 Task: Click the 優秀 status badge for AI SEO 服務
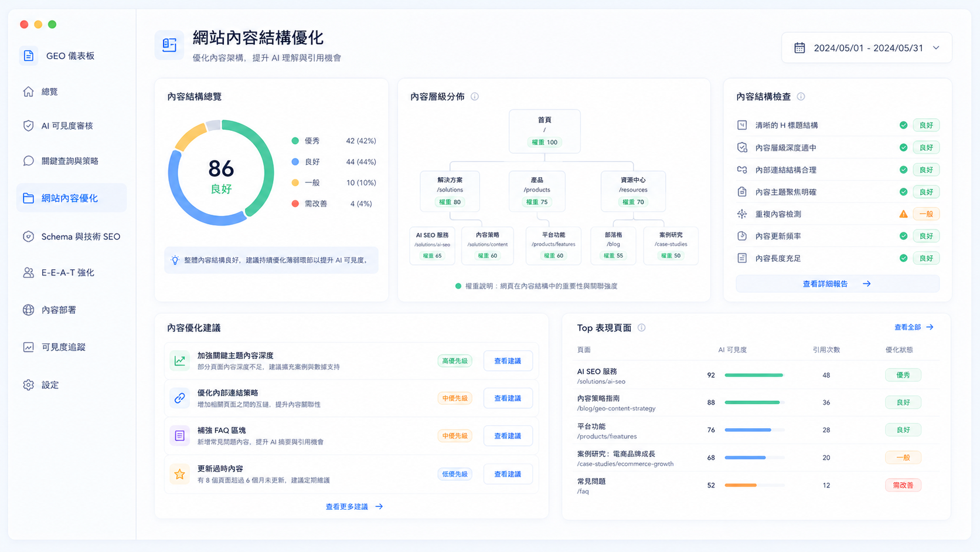pos(903,375)
